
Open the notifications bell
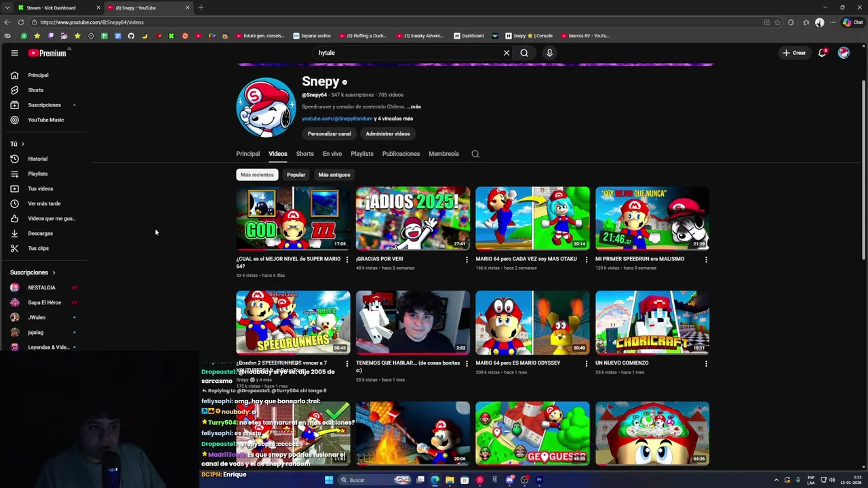(822, 53)
